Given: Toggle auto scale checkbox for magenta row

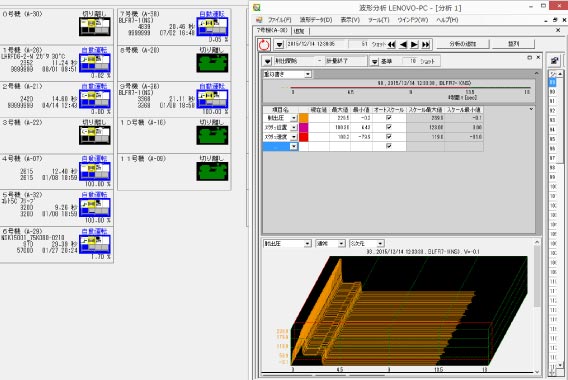Looking at the screenshot, I should click(389, 127).
